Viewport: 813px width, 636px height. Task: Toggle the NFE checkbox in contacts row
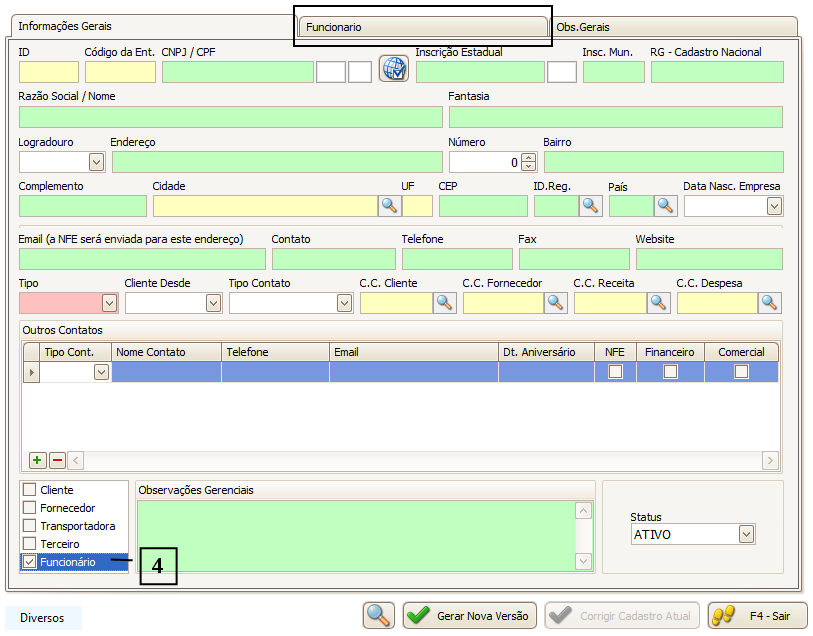click(616, 372)
